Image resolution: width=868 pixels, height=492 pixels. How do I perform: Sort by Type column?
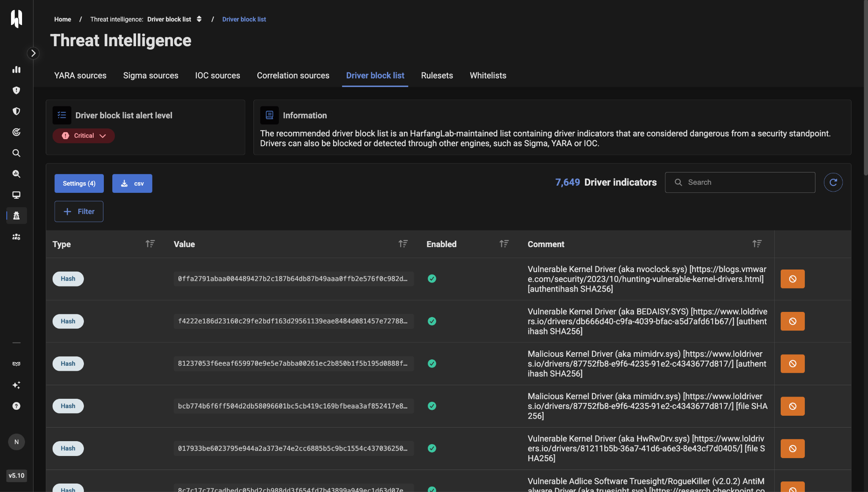150,244
